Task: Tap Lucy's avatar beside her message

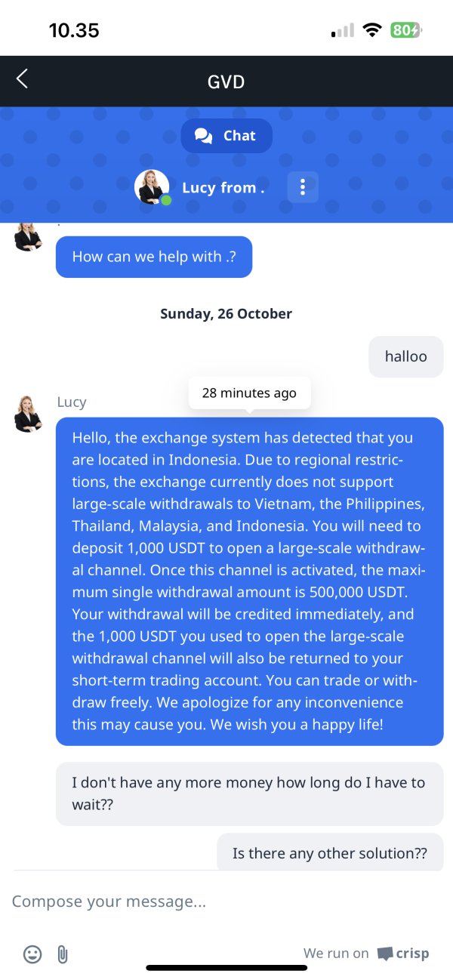Action: coord(29,414)
